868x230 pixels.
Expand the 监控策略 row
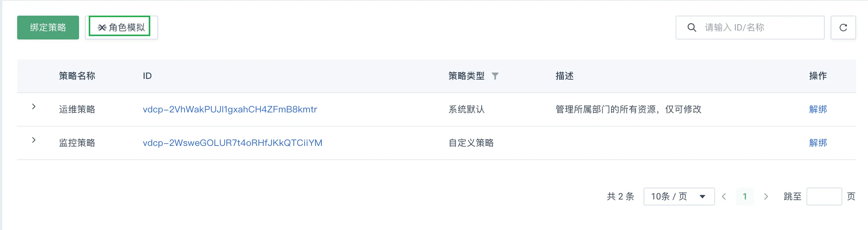click(x=34, y=140)
